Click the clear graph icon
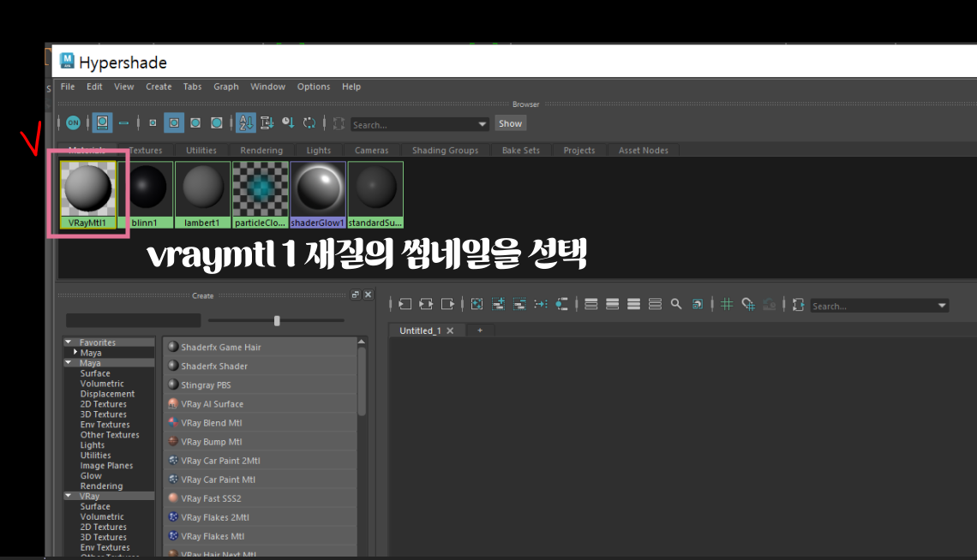 click(477, 304)
